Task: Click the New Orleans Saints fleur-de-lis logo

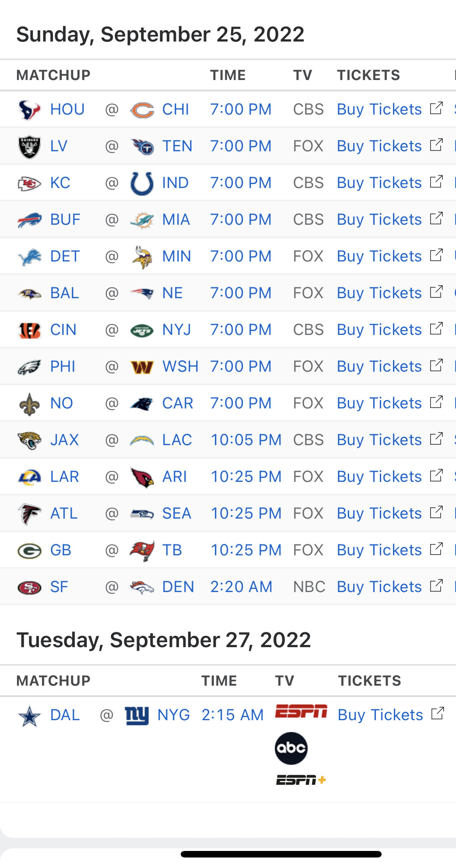Action: click(29, 403)
